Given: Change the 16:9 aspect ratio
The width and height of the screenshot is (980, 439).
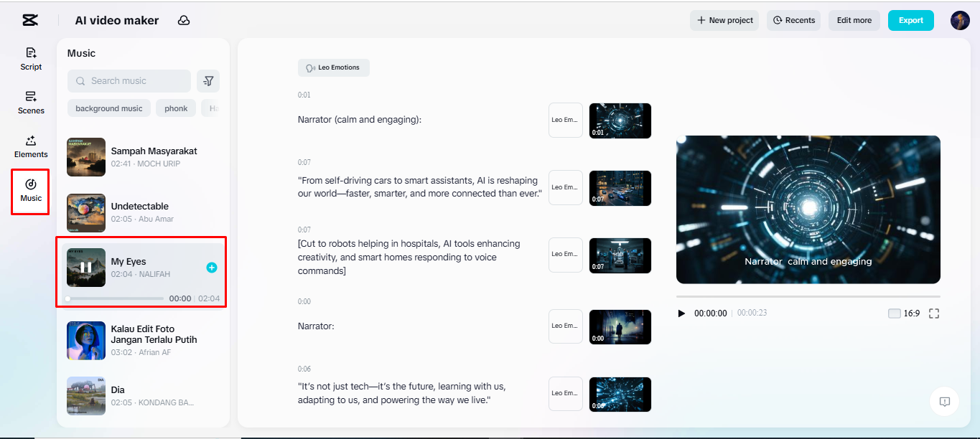Looking at the screenshot, I should click(904, 313).
